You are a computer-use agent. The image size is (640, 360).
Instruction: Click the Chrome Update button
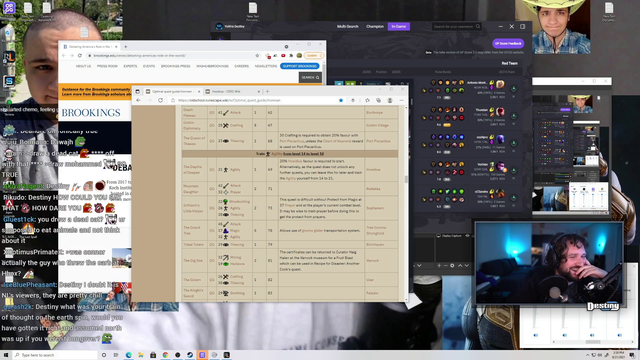313,56
